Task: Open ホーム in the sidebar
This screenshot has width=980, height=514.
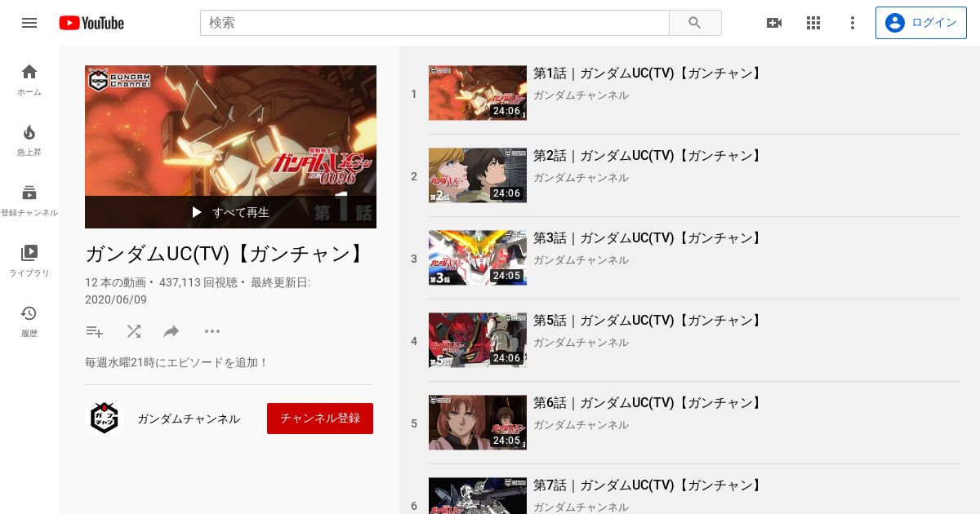Action: [29, 79]
